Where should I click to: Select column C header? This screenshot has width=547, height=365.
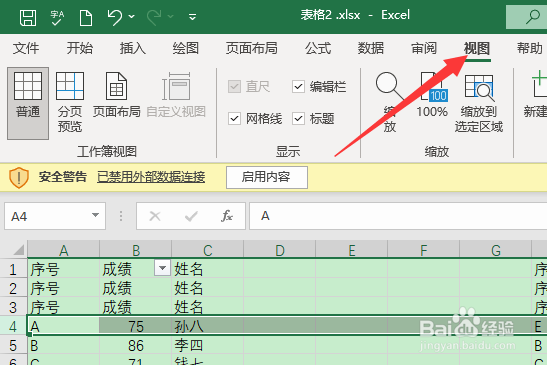click(208, 250)
